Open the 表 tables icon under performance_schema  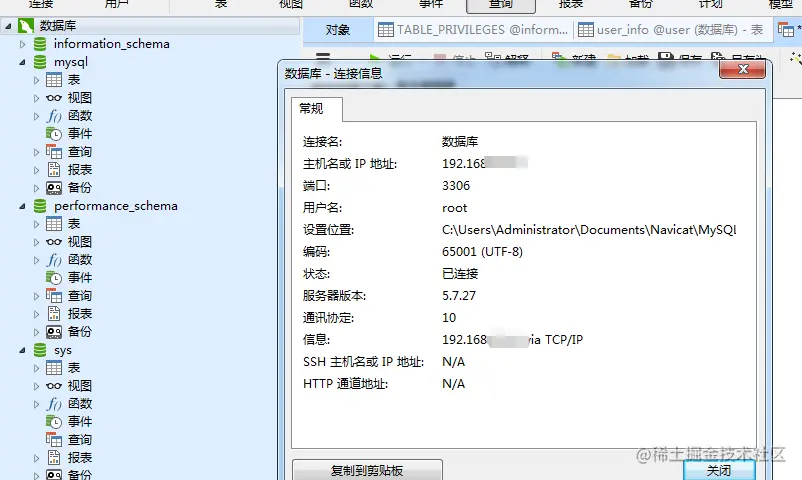(x=54, y=224)
